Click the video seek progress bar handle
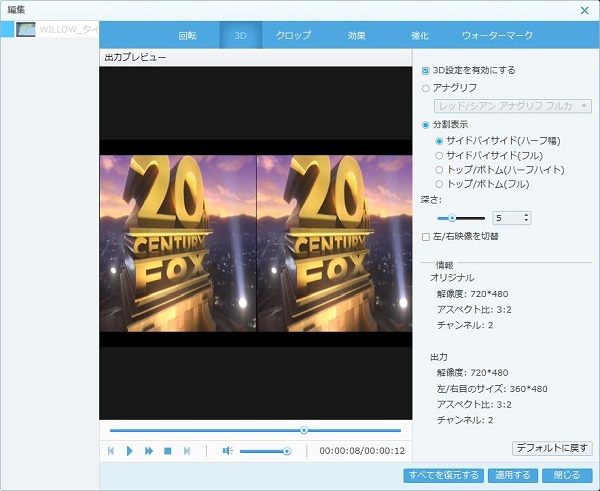Screen dimensions: 600x491 (x=304, y=430)
